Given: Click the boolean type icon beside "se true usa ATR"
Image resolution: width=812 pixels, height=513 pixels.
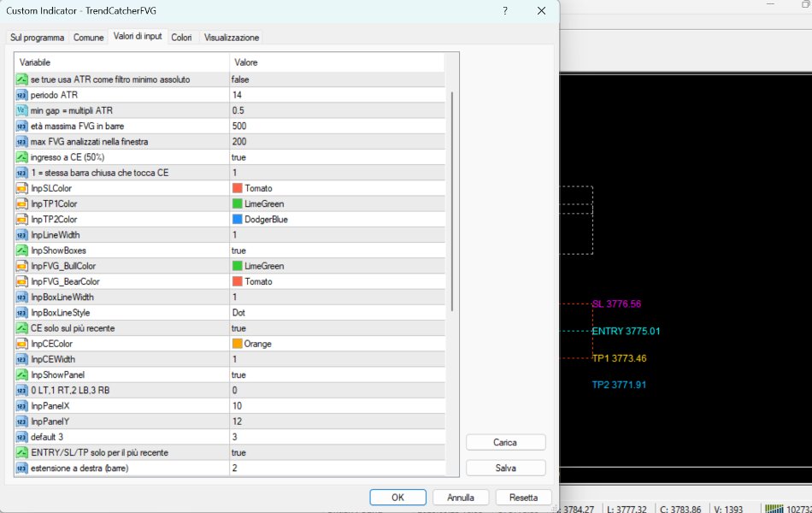Looking at the screenshot, I should (x=21, y=80).
